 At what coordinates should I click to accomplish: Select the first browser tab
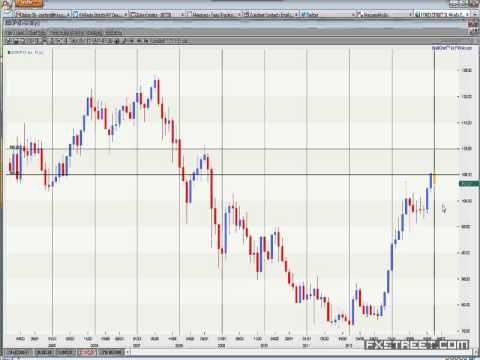coord(43,14)
